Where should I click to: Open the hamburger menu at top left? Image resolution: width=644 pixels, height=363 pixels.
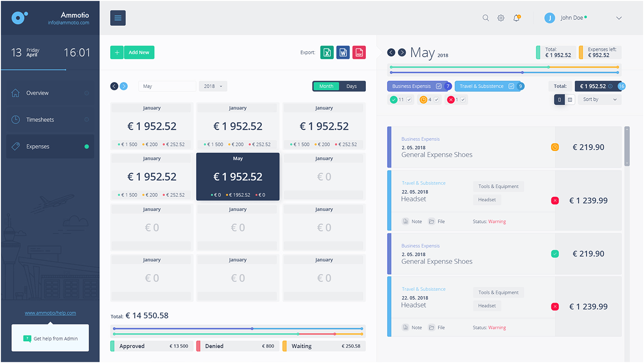pyautogui.click(x=117, y=18)
